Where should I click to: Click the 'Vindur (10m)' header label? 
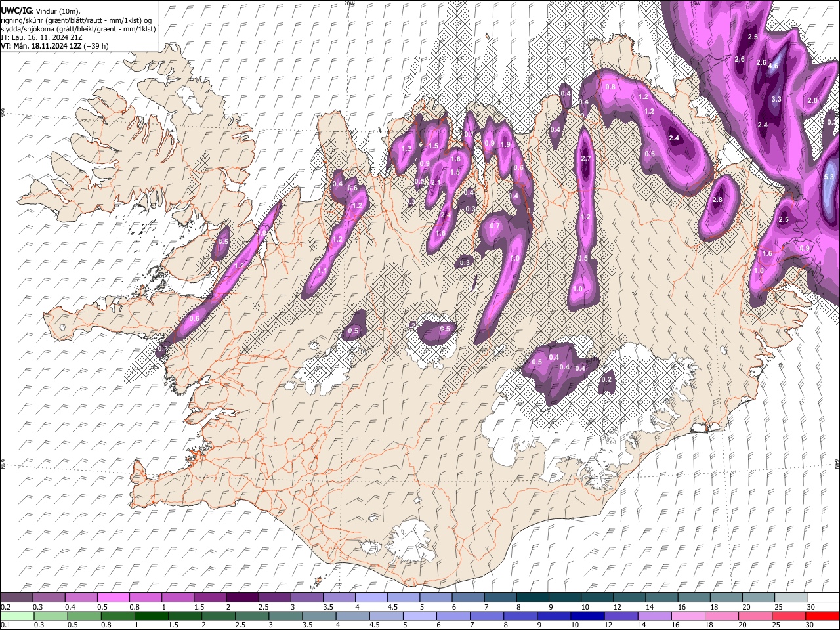tap(56, 11)
